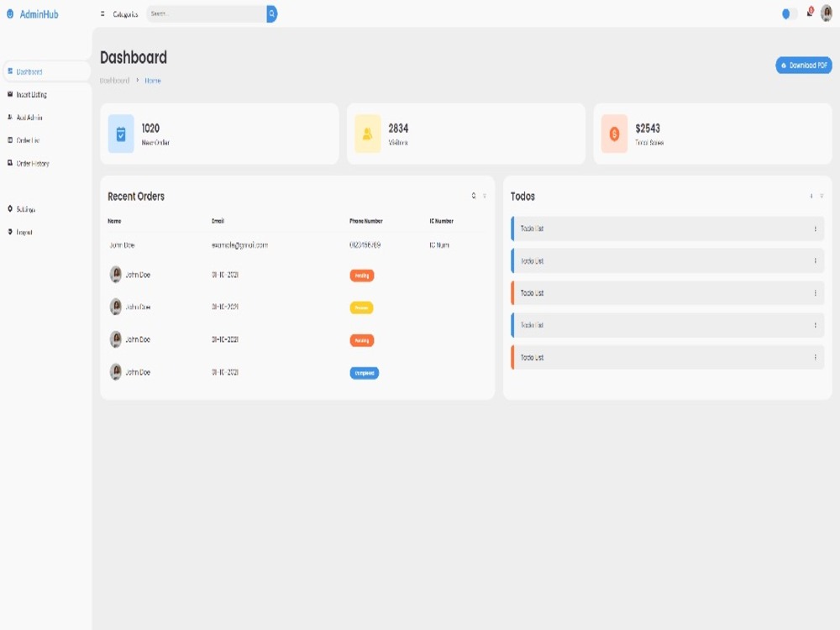Click the first orange Pending status badge
The height and width of the screenshot is (630, 840).
coord(362,276)
